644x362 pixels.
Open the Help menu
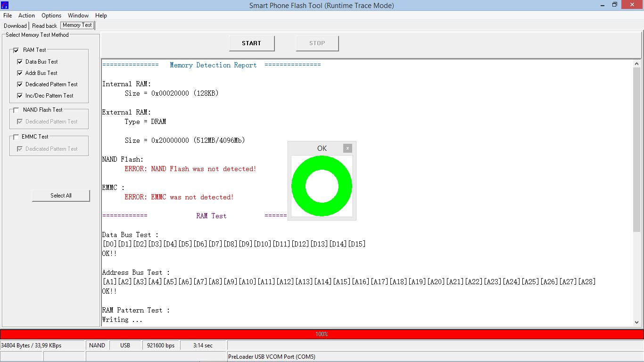(x=101, y=16)
